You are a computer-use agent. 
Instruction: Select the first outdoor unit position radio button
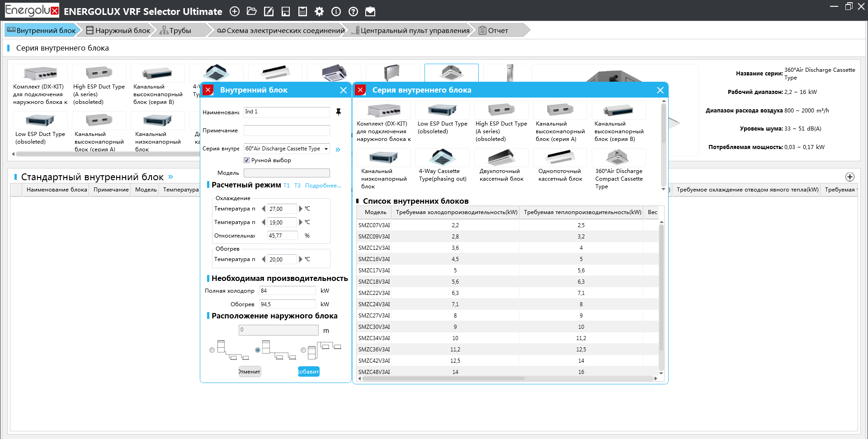[212, 350]
